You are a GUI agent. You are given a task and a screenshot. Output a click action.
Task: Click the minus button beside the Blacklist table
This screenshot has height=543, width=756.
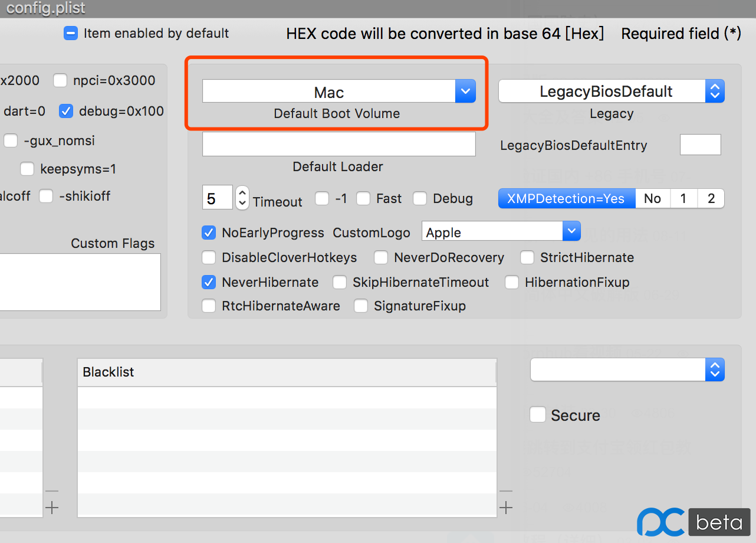click(x=506, y=490)
